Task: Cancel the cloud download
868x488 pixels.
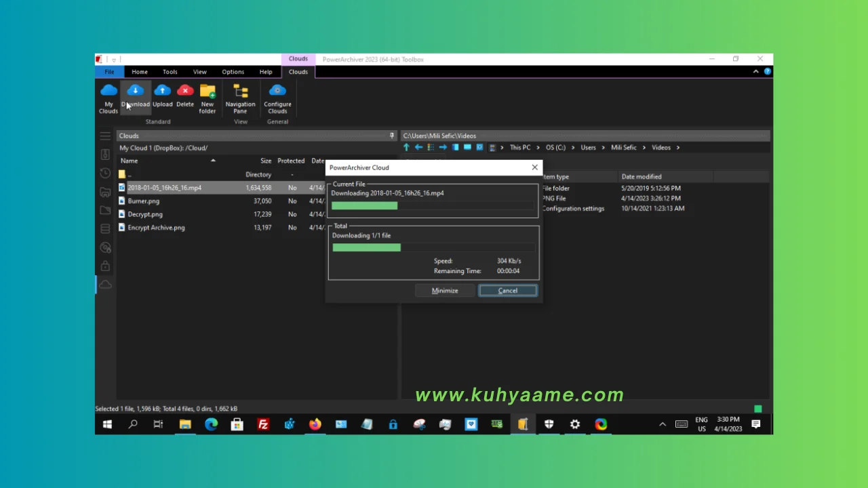Action: point(508,291)
